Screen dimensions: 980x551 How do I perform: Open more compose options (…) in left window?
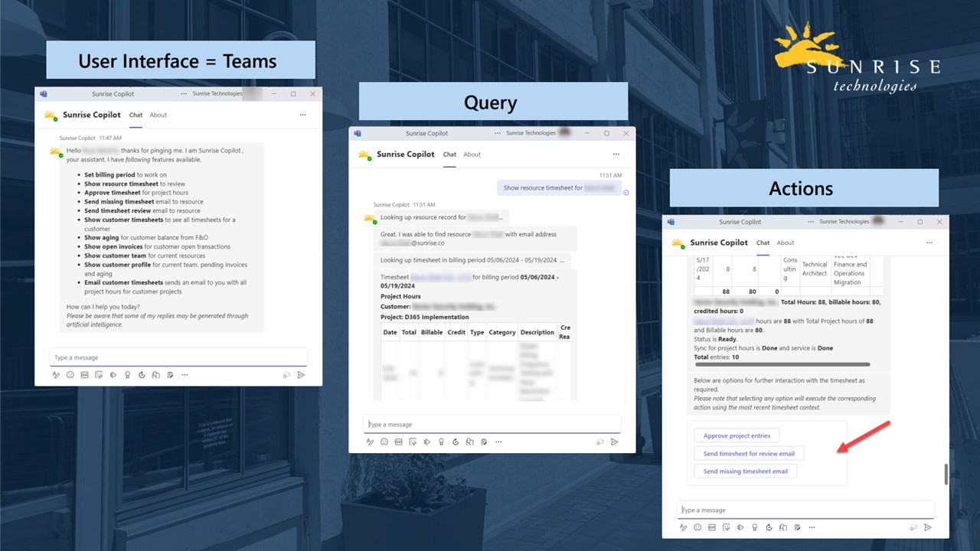point(185,375)
